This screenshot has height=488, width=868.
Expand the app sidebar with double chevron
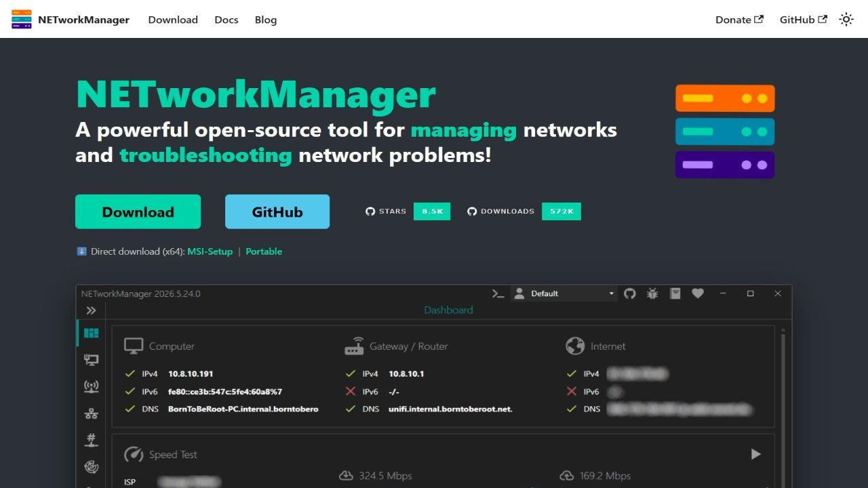click(91, 310)
